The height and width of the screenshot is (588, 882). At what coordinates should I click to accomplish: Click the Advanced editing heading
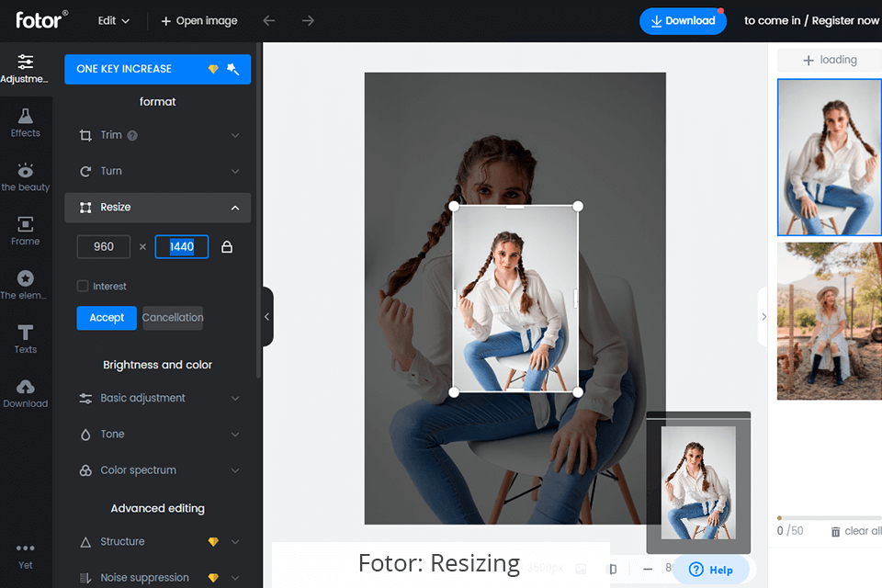pyautogui.click(x=157, y=509)
